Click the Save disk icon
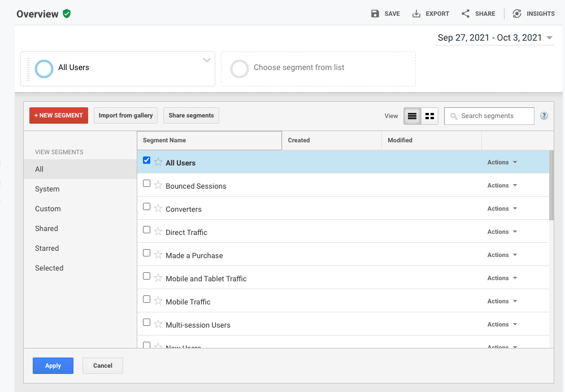565x392 pixels. click(x=375, y=14)
